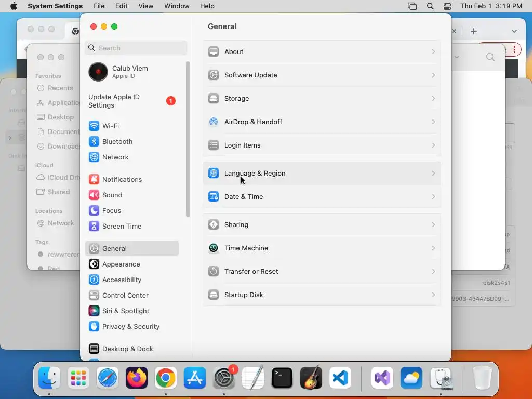Click the Transfer or Reset icon
Viewport: 532px width, 399px height.
coord(214,271)
